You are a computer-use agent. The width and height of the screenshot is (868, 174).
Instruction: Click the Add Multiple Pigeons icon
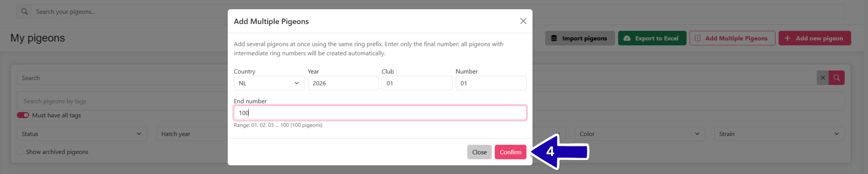coord(698,38)
